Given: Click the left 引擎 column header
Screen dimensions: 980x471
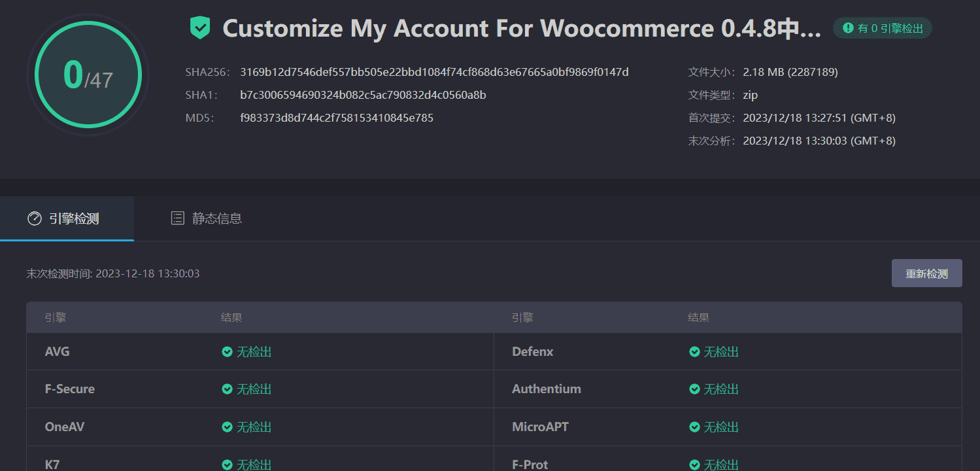Looking at the screenshot, I should 56,318.
